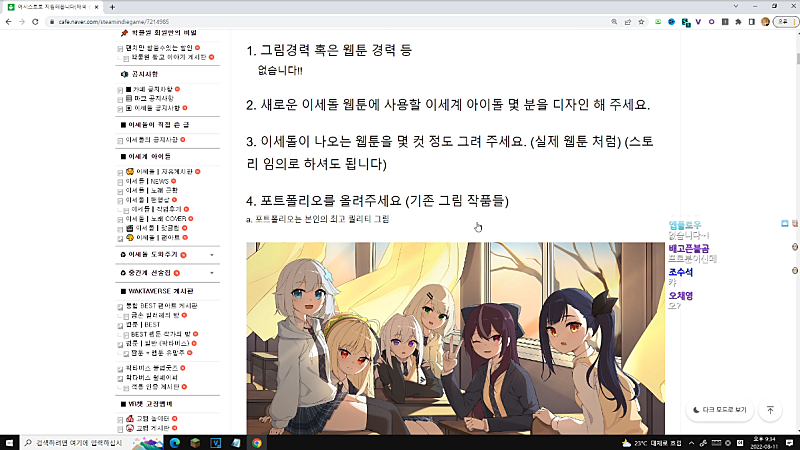The width and height of the screenshot is (800, 450).
Task: Expand the 중간계 section dropdown arrow
Action: pos(212,273)
